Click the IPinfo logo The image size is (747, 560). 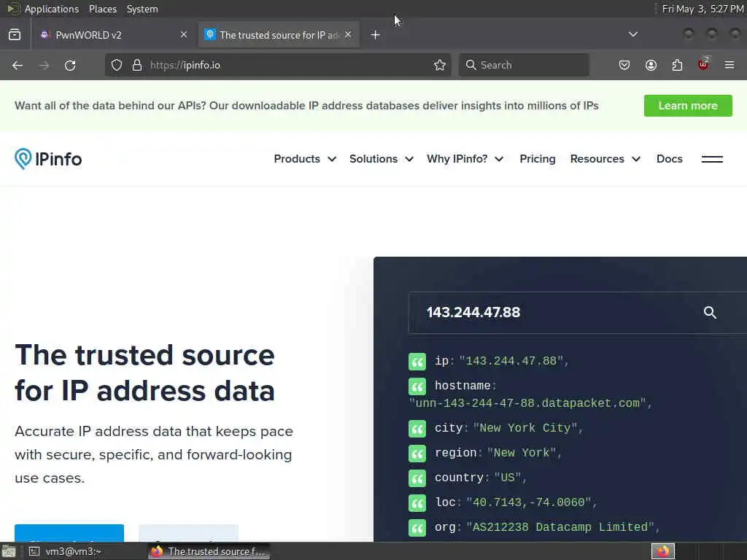click(48, 158)
